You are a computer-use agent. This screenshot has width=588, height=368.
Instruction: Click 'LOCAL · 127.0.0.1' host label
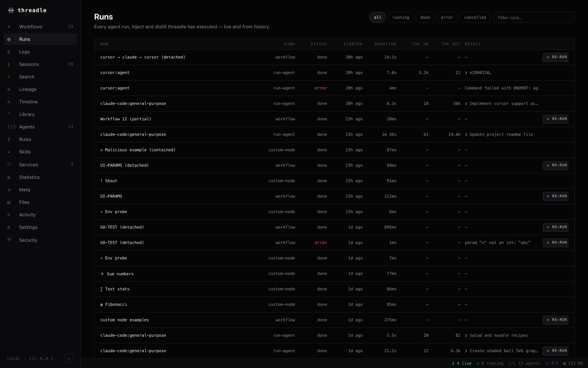pyautogui.click(x=30, y=359)
